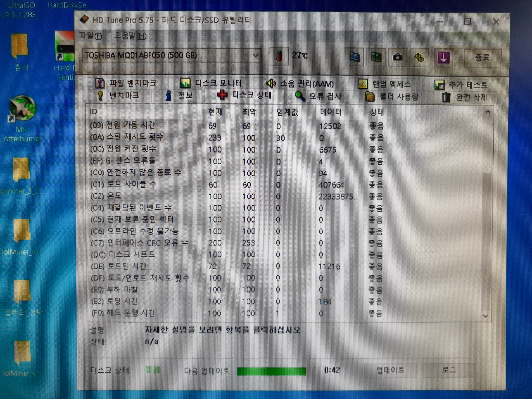532x399 pixels.
Task: Click the 종료 exit button
Action: click(482, 58)
